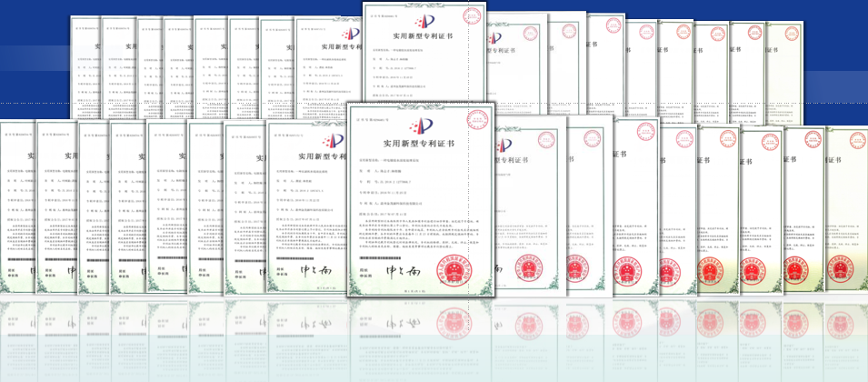The height and width of the screenshot is (382, 868).
Task: Select the leftmost certificate in the bottom row
Action: coord(16,209)
